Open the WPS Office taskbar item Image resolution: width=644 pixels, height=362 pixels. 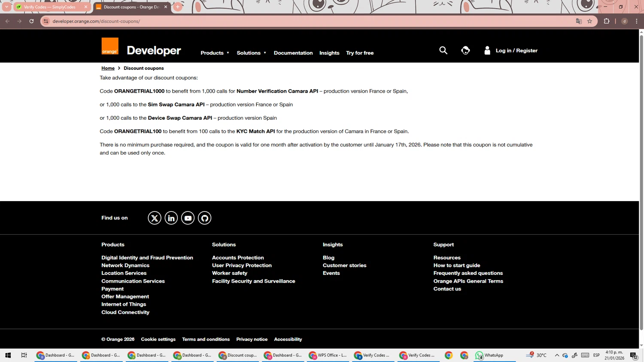[x=328, y=355]
